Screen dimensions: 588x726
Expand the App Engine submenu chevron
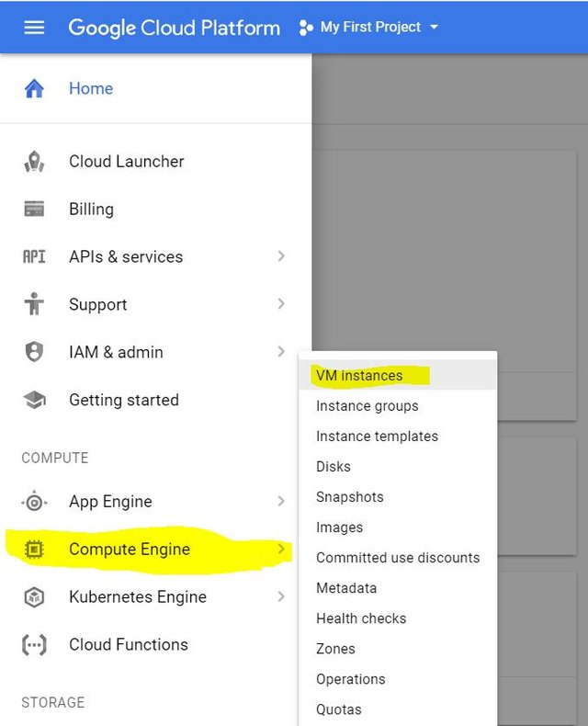[281, 502]
